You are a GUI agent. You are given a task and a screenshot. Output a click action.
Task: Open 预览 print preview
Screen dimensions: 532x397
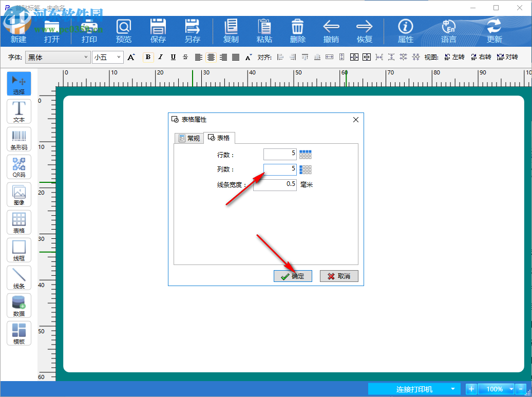(x=124, y=30)
